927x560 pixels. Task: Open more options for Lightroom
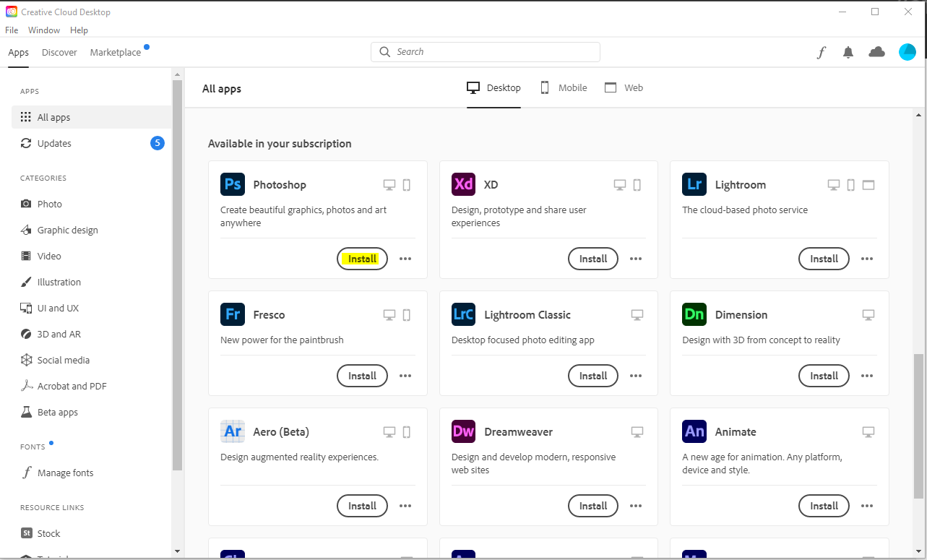[x=867, y=259]
